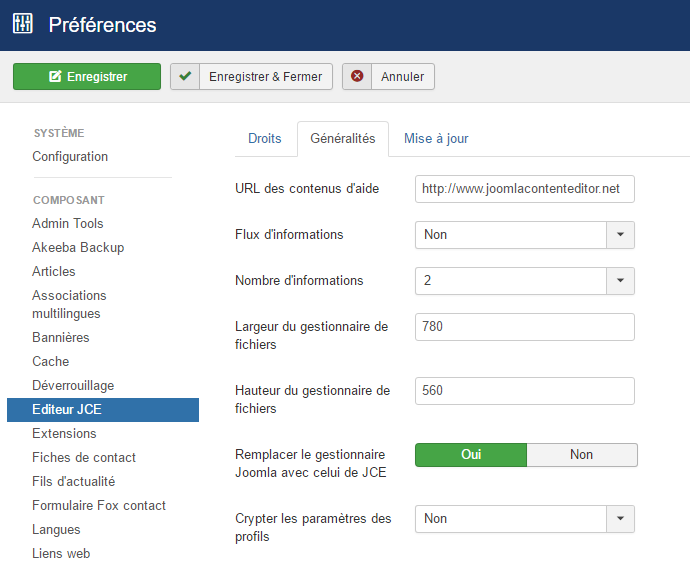Open Akeeba Backup in the sidebar

click(78, 247)
